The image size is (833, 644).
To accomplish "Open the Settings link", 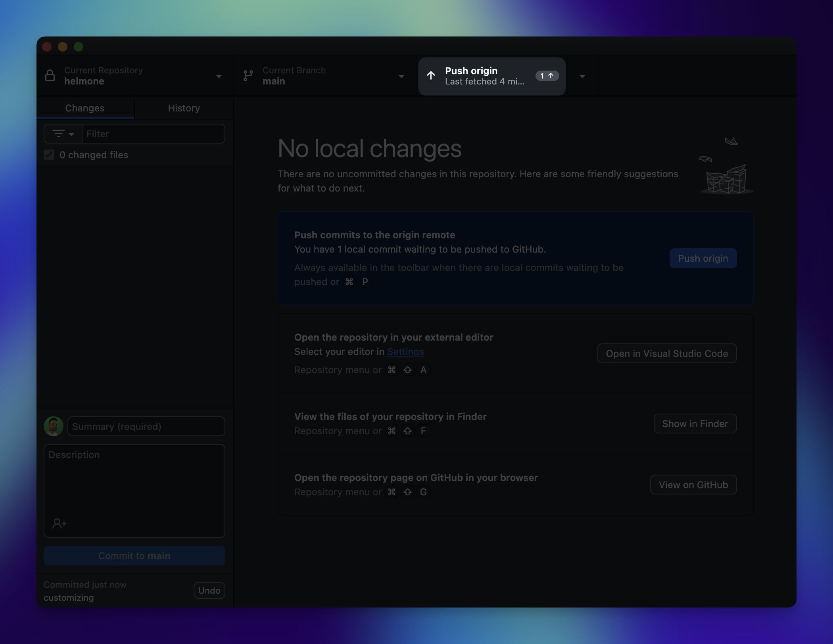I will coord(405,352).
